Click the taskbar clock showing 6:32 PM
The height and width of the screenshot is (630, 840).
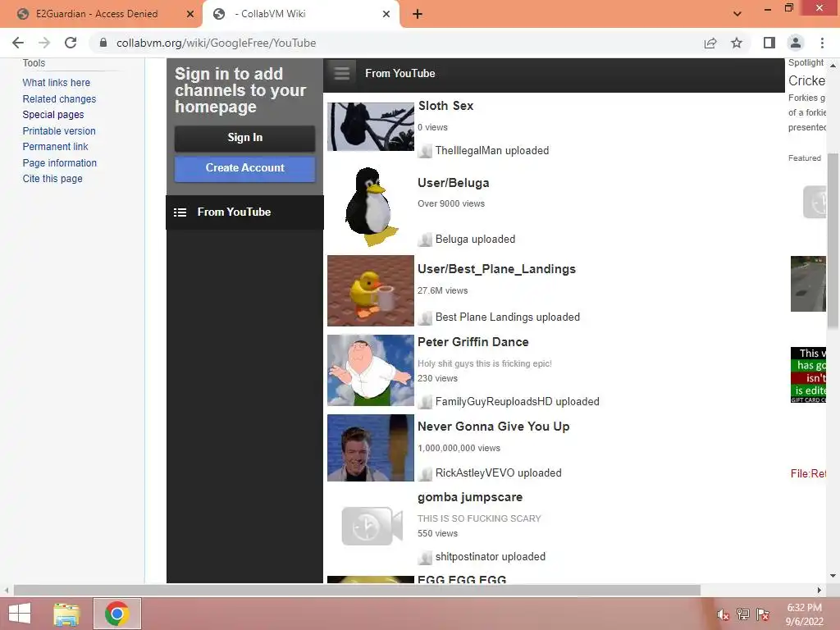(804, 614)
